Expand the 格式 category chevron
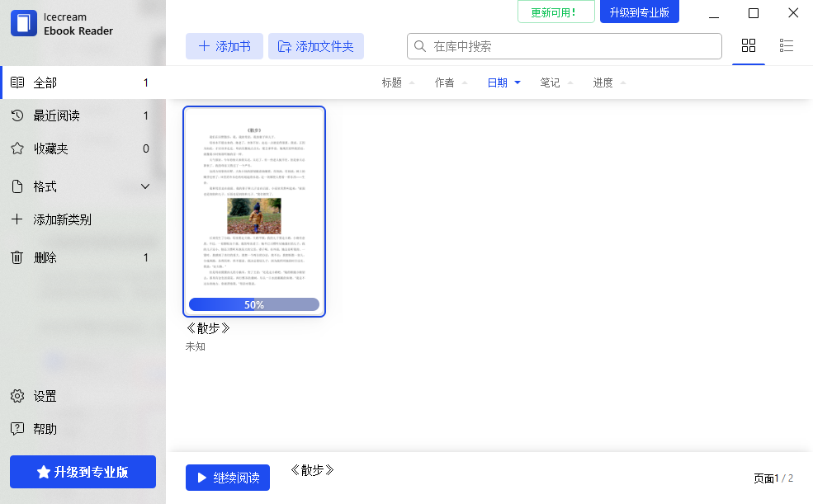This screenshot has height=504, width=813. 145,186
